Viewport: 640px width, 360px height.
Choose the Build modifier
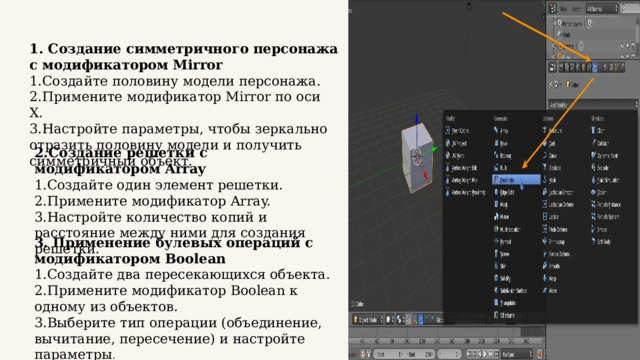click(x=501, y=168)
